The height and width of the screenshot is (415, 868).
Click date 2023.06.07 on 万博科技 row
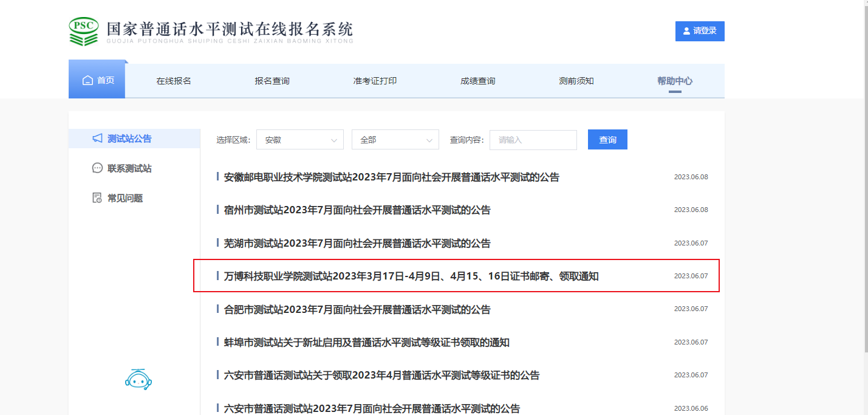coord(691,276)
